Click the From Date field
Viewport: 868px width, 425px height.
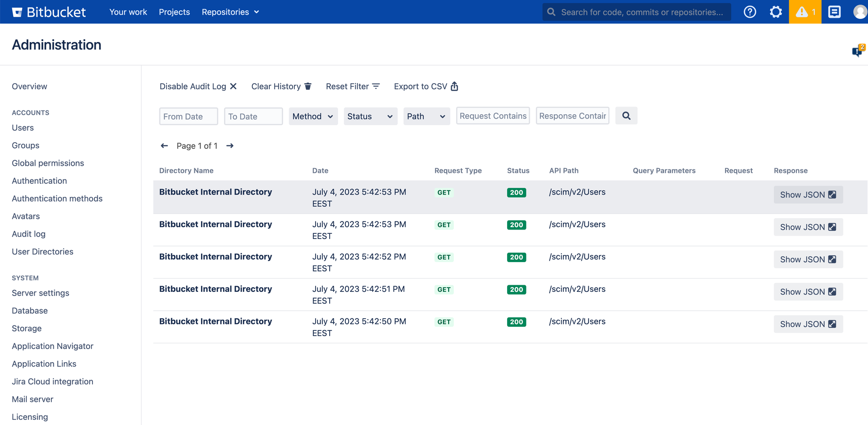coord(189,116)
